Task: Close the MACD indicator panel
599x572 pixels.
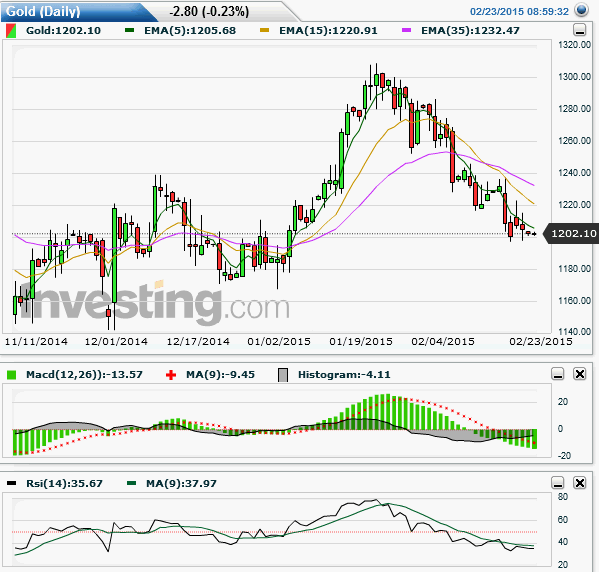Action: (x=580, y=374)
